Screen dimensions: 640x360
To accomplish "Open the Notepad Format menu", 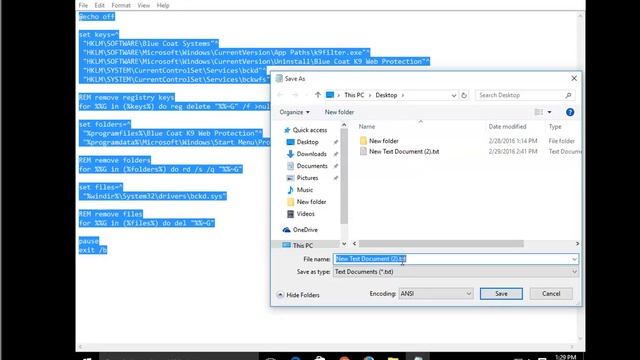I will [121, 5].
